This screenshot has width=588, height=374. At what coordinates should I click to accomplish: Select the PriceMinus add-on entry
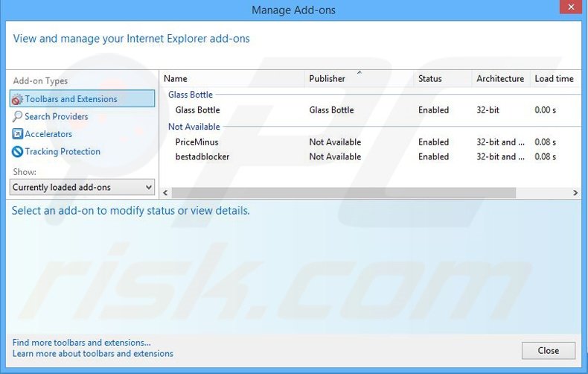[x=196, y=142]
